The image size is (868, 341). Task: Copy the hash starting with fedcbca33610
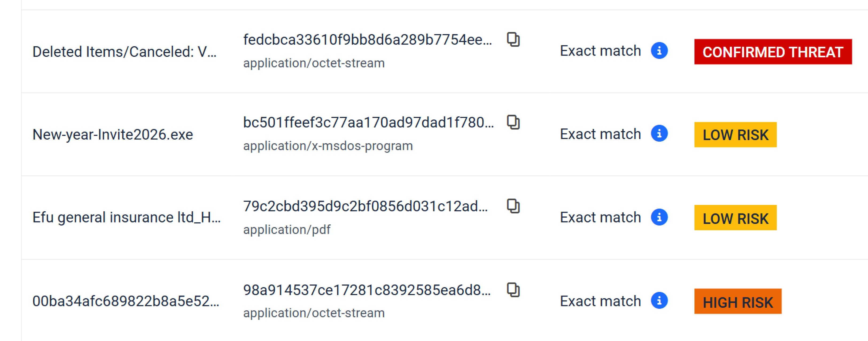pos(513,40)
